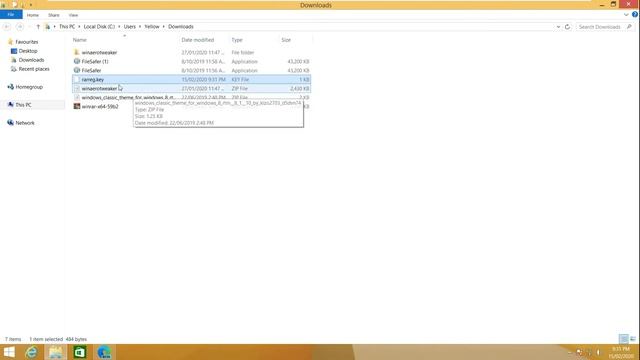Open the taskbar clock and date
The width and height of the screenshot is (640, 360).
621,352
